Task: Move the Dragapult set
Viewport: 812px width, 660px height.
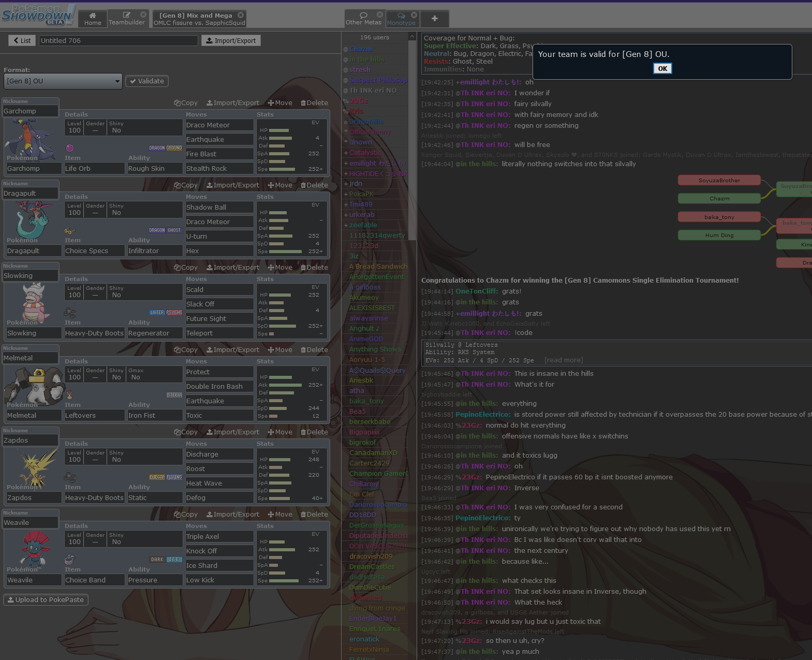Action: coord(280,185)
